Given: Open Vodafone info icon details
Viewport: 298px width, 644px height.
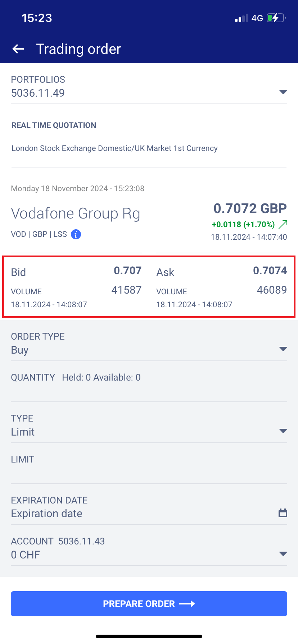Looking at the screenshot, I should (76, 234).
